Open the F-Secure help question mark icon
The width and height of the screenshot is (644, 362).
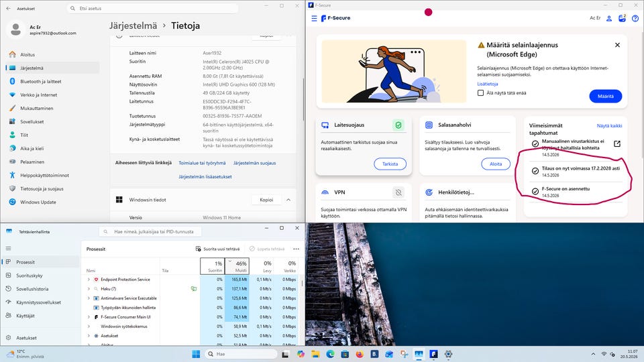[635, 18]
